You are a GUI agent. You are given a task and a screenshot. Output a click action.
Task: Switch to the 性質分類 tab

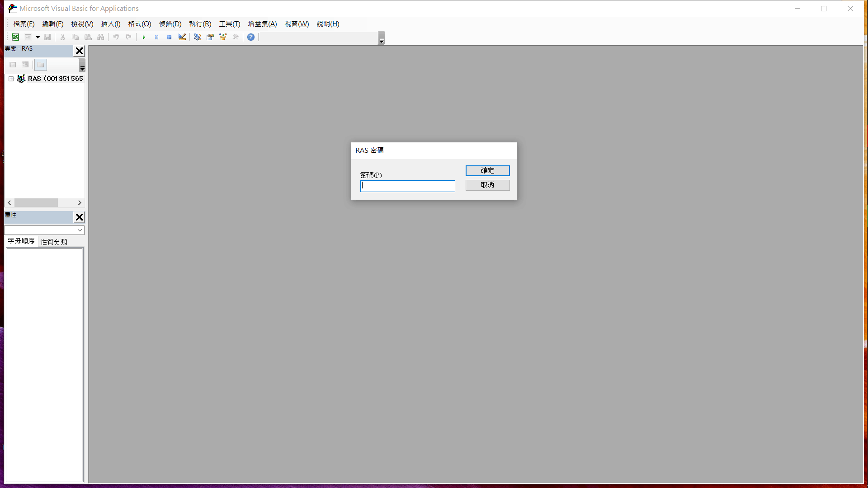pyautogui.click(x=54, y=242)
